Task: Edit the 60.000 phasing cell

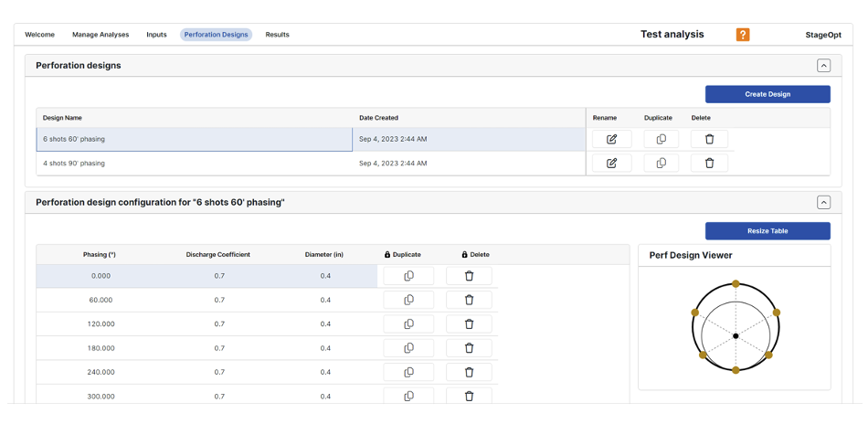Action: [x=101, y=300]
